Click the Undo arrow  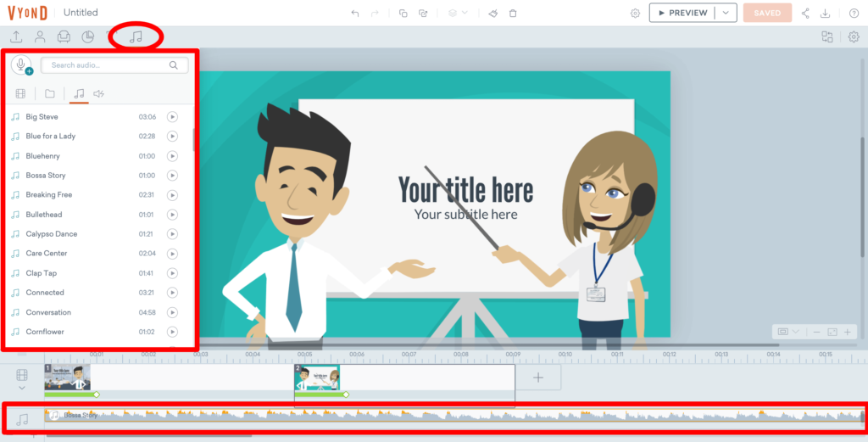(355, 14)
